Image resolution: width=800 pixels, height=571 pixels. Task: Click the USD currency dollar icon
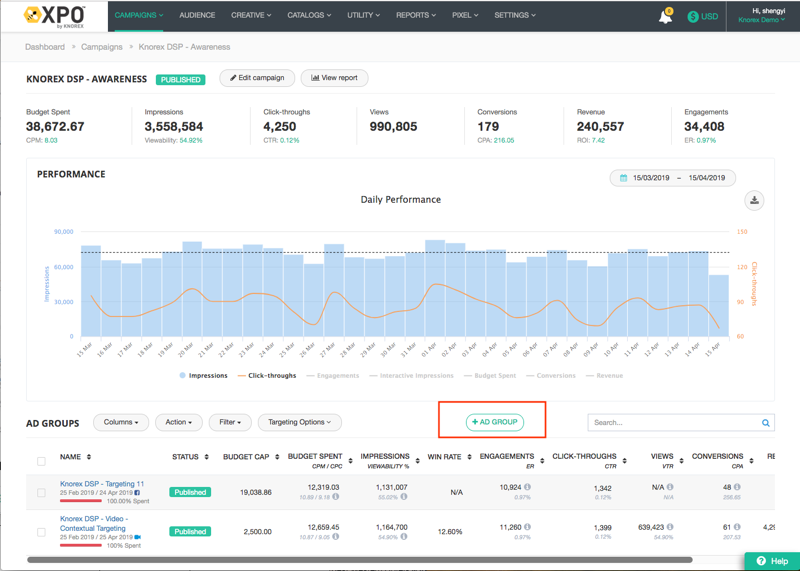[693, 17]
